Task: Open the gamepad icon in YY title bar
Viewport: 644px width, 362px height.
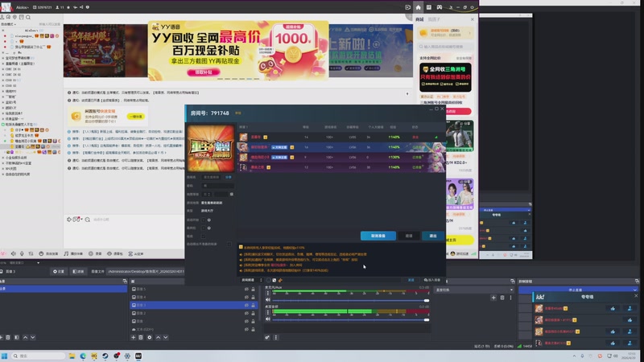Action: 439,7
